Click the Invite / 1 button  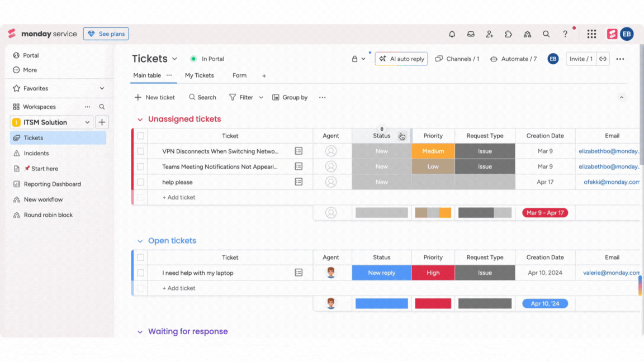pyautogui.click(x=581, y=59)
